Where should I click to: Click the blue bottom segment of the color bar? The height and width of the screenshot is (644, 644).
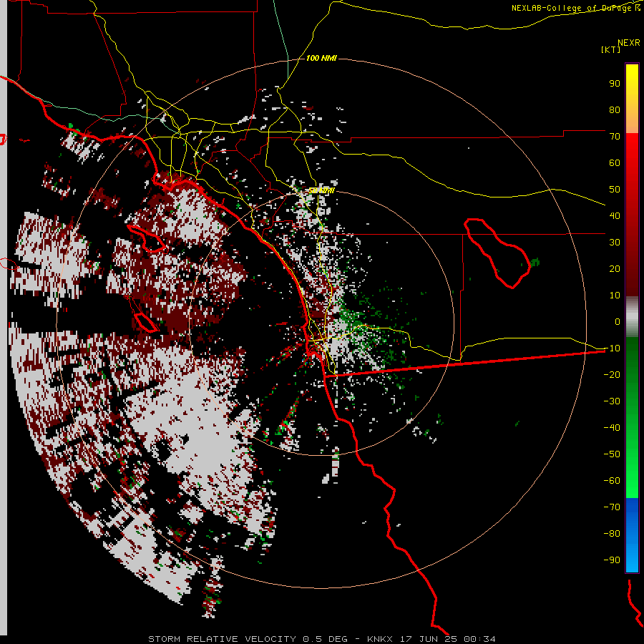[x=632, y=535]
